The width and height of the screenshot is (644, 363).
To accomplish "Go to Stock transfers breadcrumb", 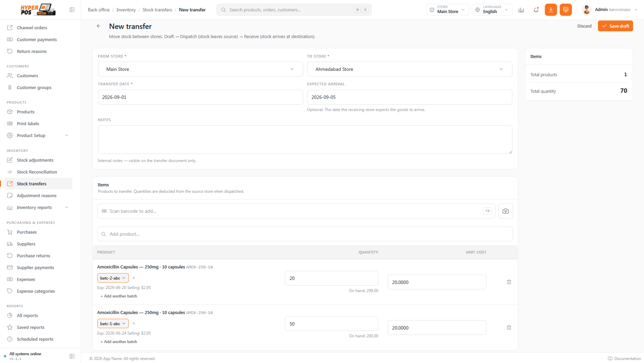I will 157,10.
